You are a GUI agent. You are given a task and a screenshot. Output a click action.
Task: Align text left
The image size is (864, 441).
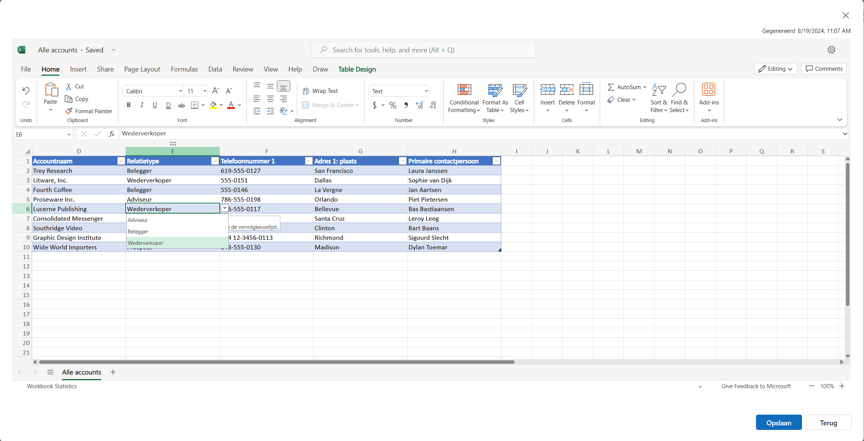click(x=257, y=99)
